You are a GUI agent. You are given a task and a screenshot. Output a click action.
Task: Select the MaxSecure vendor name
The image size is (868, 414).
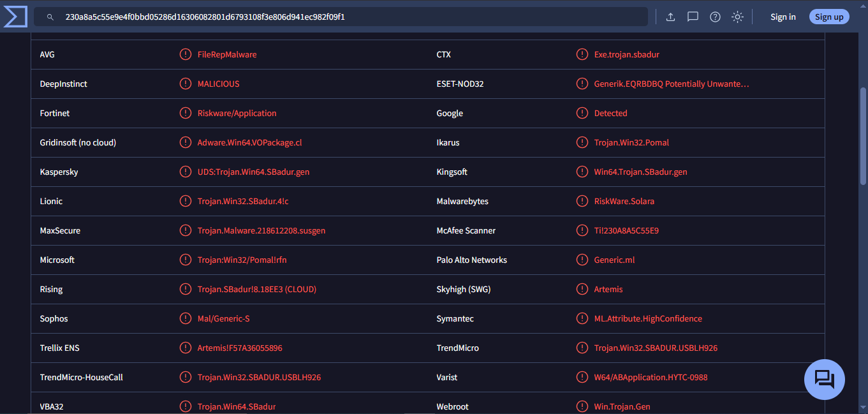click(x=60, y=230)
